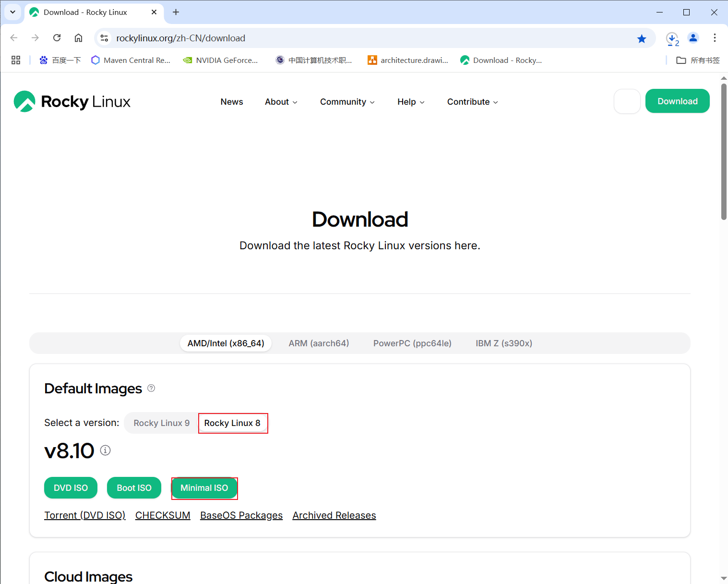This screenshot has height=584, width=728.
Task: Click the address bar URL field
Action: (x=374, y=38)
